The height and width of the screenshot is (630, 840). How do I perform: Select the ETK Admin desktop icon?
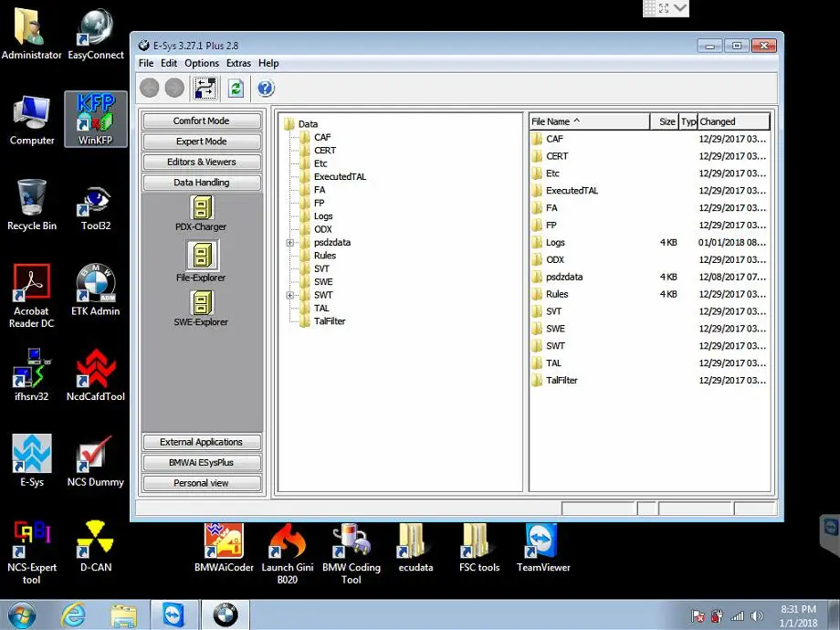pos(96,289)
